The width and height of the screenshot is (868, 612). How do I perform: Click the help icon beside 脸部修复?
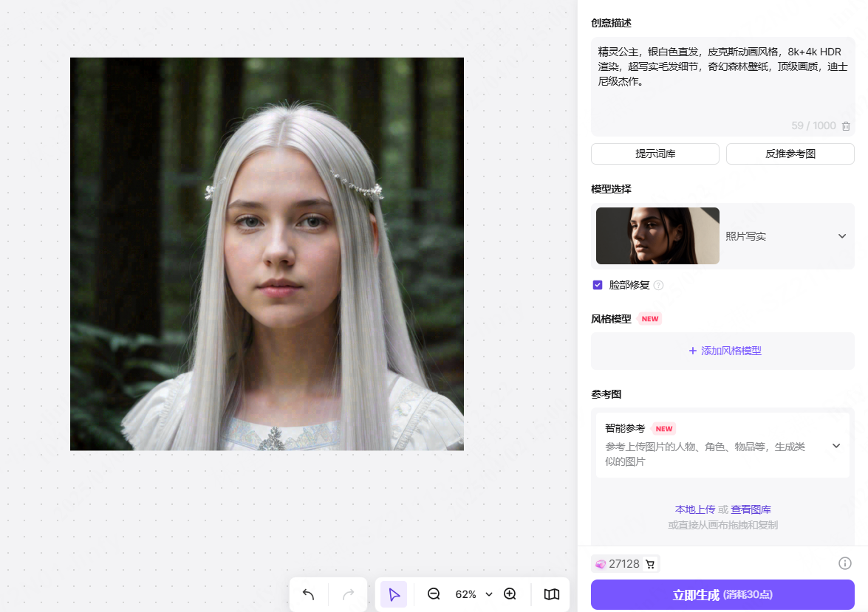pos(658,285)
